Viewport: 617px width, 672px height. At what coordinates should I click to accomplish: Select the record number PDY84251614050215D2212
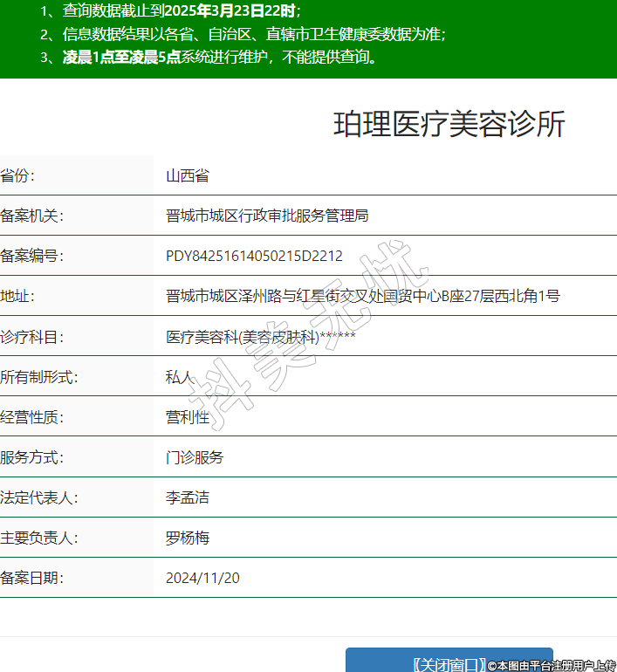pyautogui.click(x=254, y=256)
